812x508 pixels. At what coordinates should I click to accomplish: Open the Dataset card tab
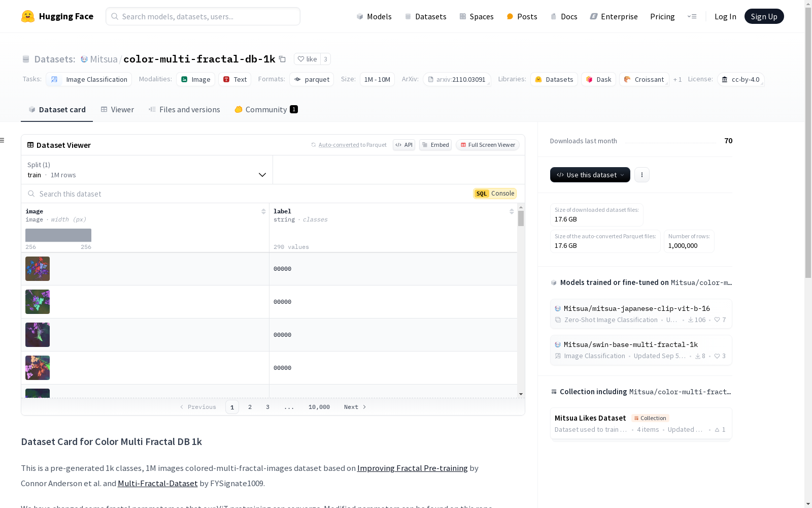point(57,109)
